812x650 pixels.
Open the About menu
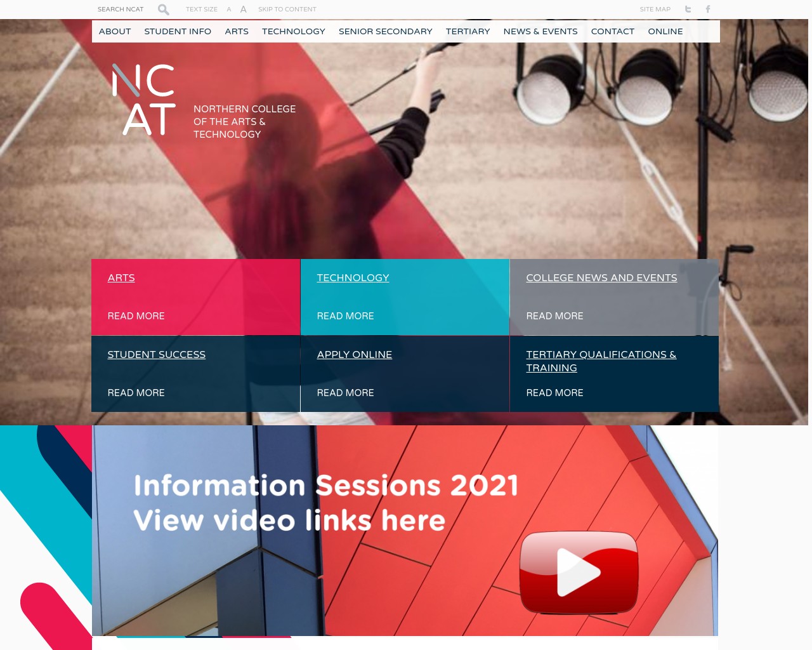coord(115,32)
